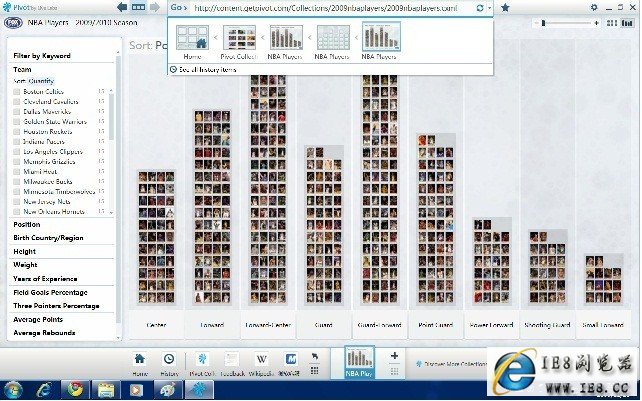Change team sort from Quantity

point(41,81)
